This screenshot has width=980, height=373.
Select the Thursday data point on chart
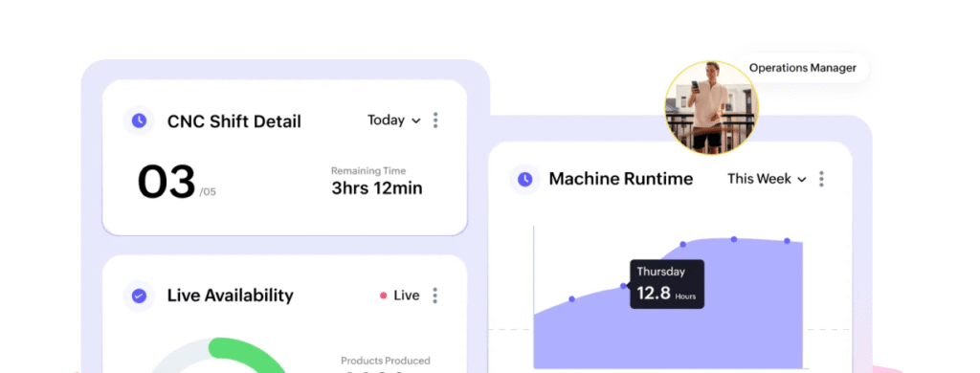(x=623, y=286)
